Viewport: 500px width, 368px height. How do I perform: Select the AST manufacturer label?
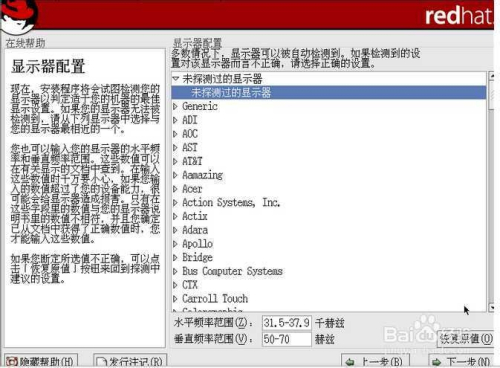(x=190, y=147)
